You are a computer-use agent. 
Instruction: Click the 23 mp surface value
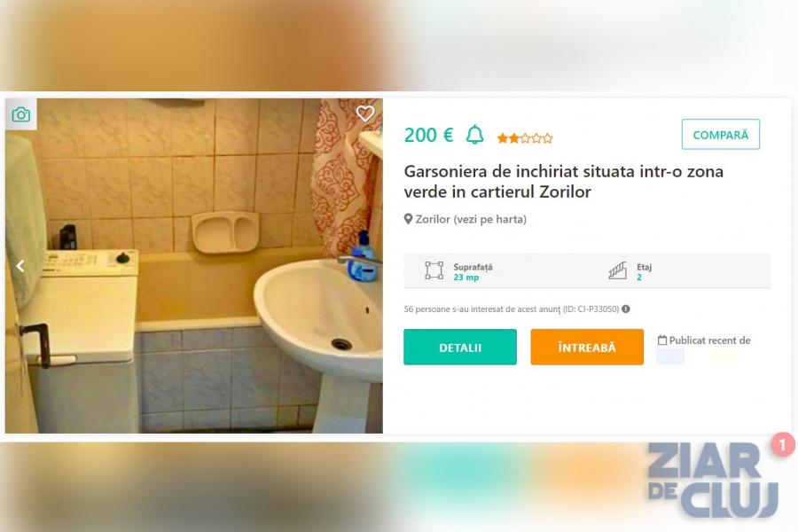click(x=466, y=278)
